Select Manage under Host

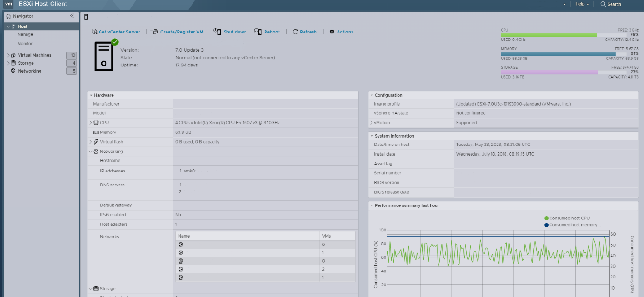25,34
